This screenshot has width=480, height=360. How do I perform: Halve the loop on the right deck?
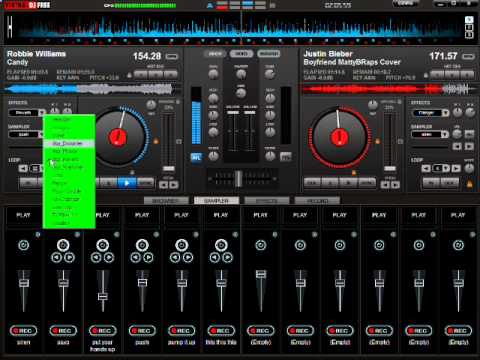pyautogui.click(x=426, y=168)
